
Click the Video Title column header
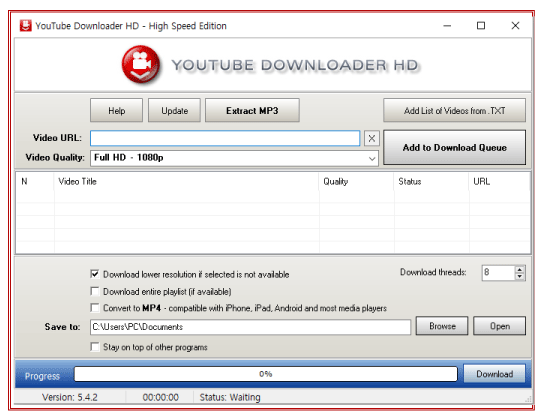[x=186, y=181]
